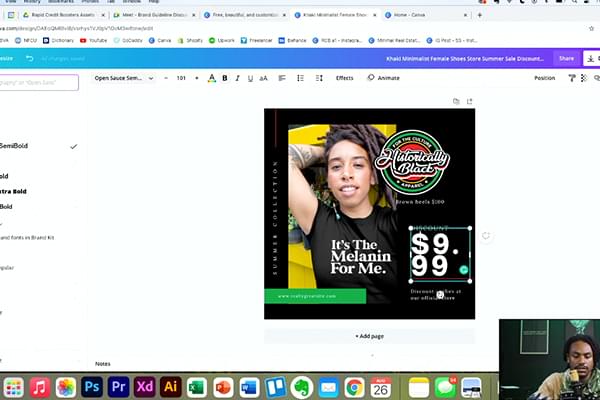Click the undo arrow in the header
The width and height of the screenshot is (600, 400).
(29, 59)
